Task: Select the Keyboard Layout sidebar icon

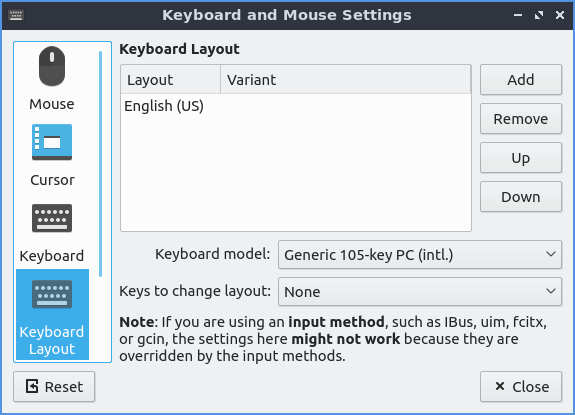Action: [52, 294]
